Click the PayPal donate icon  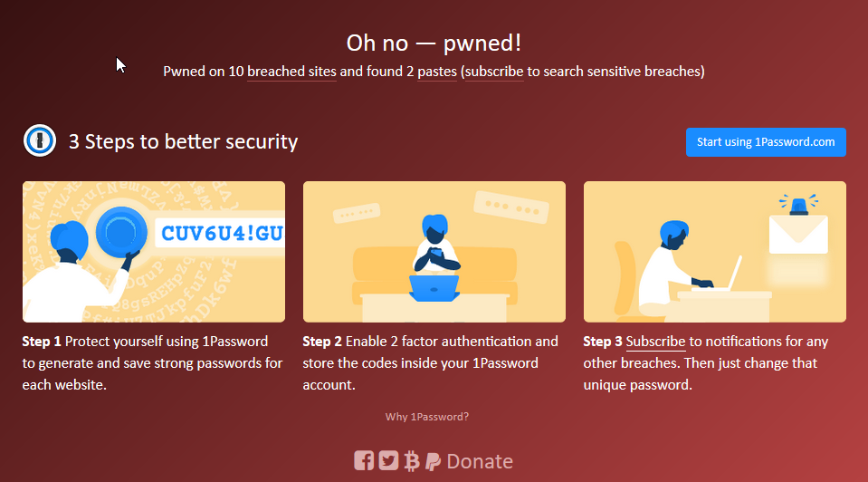coord(433,461)
